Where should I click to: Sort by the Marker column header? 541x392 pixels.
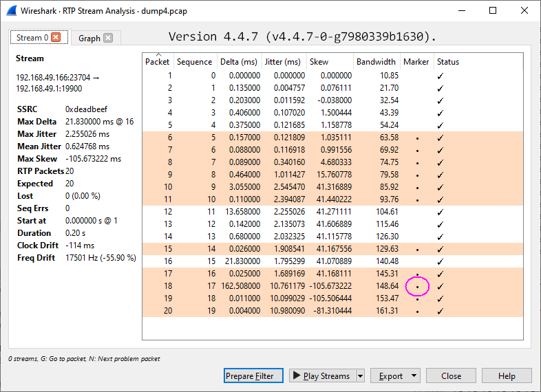coord(417,62)
